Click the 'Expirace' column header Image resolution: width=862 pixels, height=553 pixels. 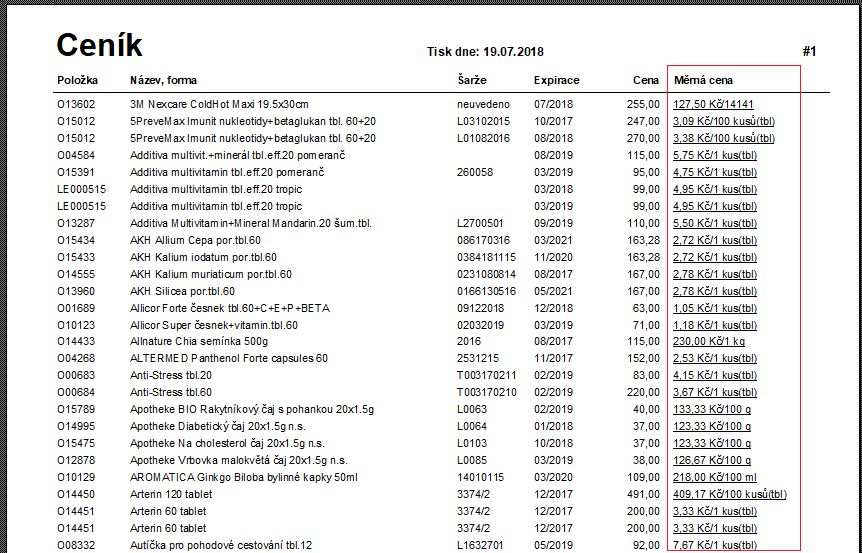click(556, 80)
